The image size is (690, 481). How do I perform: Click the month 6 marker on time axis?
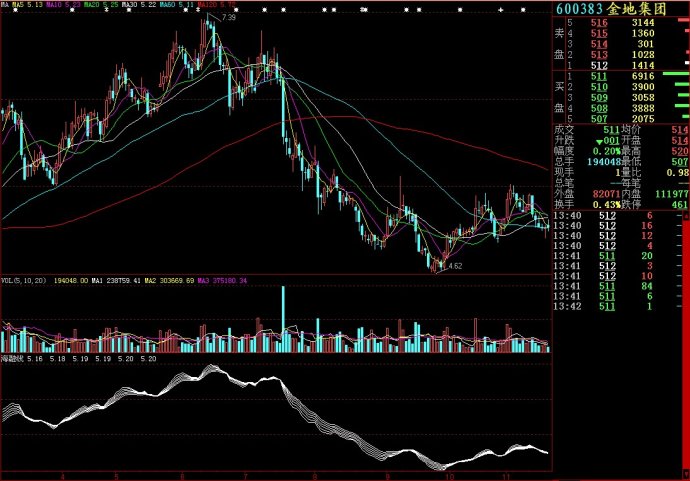click(x=182, y=476)
